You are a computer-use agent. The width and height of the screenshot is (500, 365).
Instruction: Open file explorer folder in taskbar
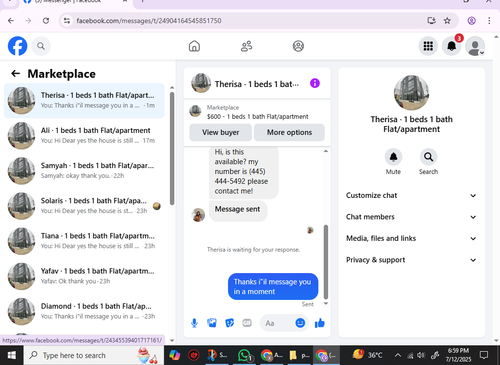(299, 355)
